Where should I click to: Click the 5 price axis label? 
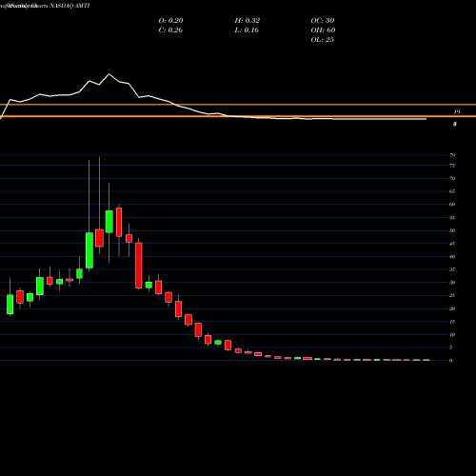pos(451,347)
